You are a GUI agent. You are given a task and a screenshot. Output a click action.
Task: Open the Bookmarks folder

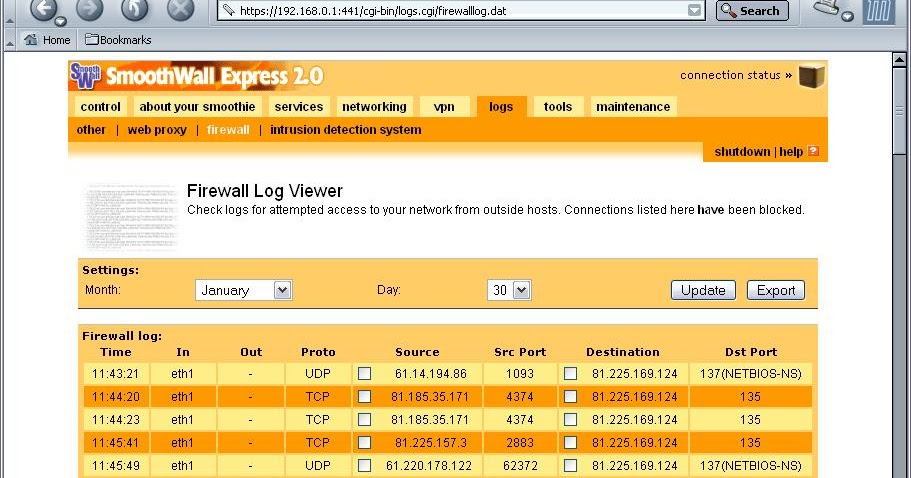tap(118, 39)
